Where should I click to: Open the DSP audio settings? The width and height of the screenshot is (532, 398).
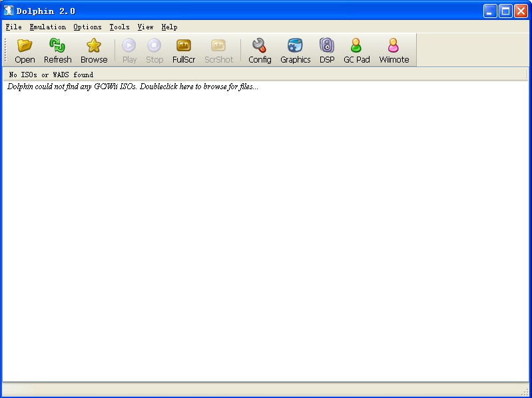(x=327, y=51)
